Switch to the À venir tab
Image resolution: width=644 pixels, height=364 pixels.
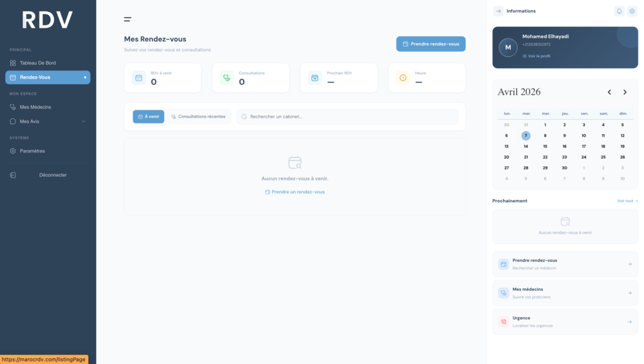(148, 117)
